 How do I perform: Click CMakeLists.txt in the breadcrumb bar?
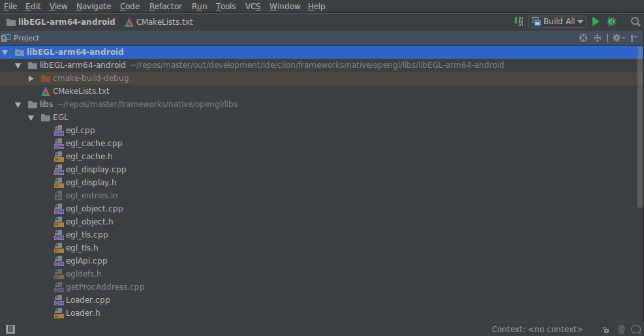click(x=164, y=22)
